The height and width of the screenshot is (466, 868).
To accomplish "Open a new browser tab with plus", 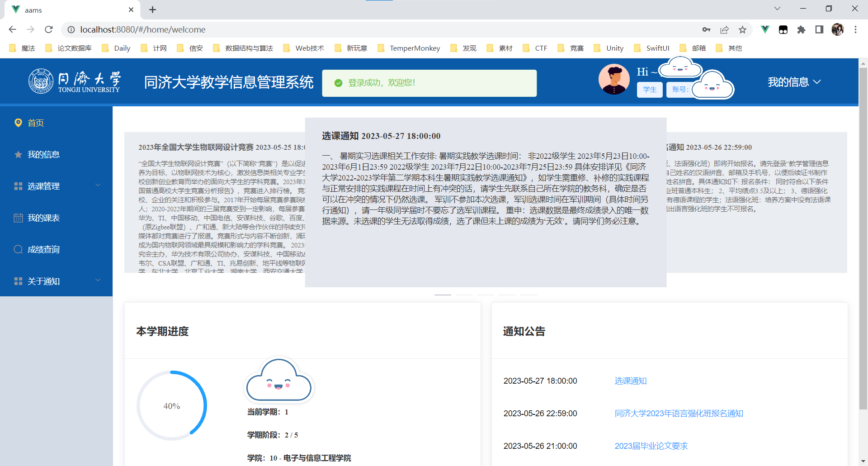I will 152,10.
